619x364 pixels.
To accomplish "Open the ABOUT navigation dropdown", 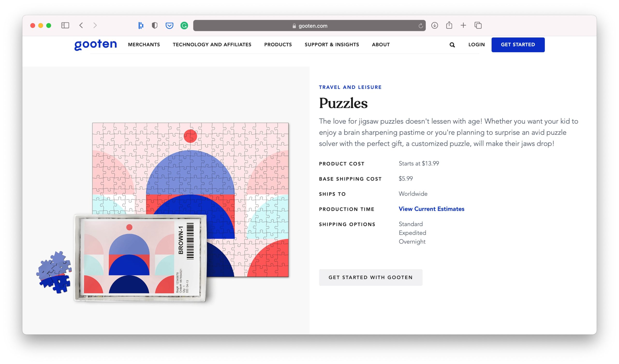I will point(381,44).
